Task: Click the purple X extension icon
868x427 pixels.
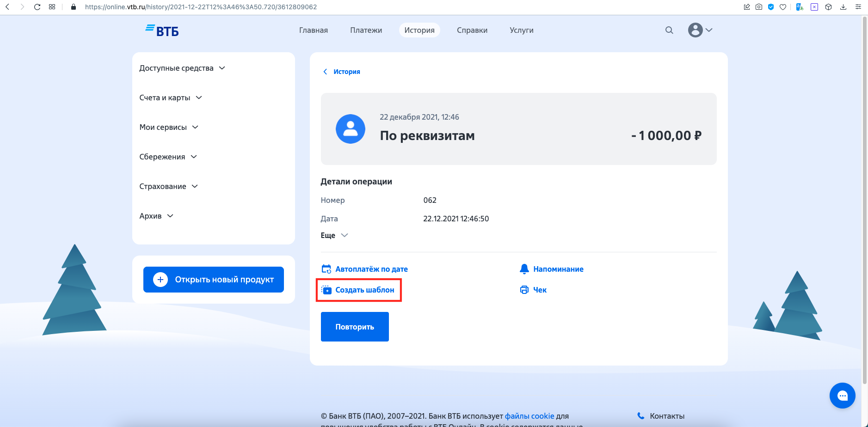Action: tap(814, 7)
